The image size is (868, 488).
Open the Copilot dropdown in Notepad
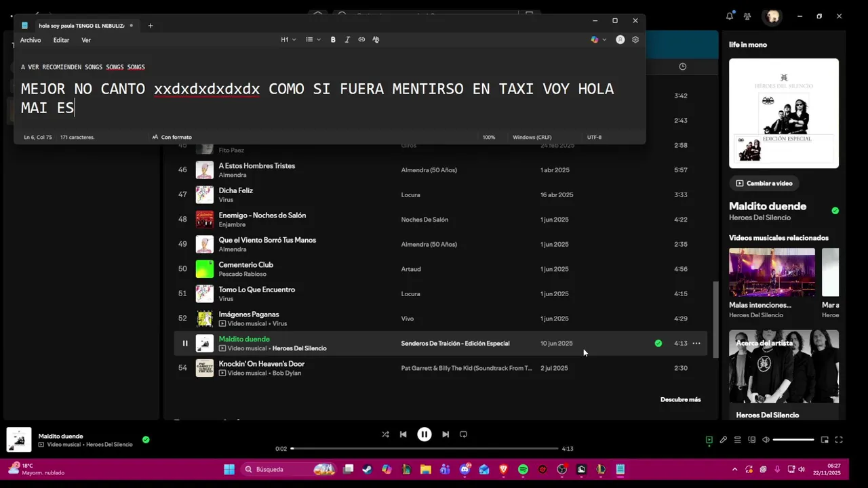click(598, 40)
